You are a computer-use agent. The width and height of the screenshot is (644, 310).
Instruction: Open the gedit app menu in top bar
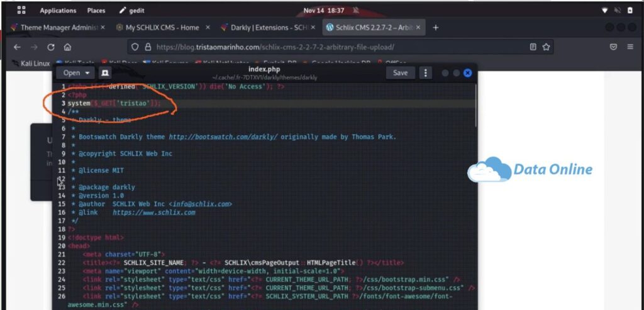point(132,11)
